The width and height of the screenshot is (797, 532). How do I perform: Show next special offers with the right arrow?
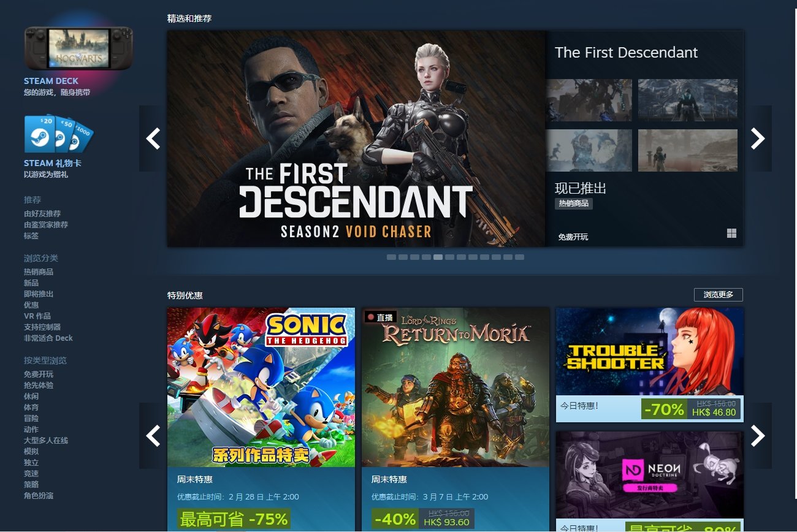[758, 436]
